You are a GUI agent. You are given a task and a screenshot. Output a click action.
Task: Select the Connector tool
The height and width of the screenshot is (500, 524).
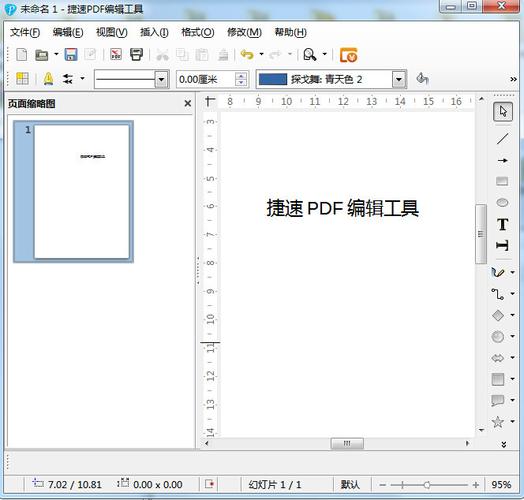pyautogui.click(x=498, y=294)
